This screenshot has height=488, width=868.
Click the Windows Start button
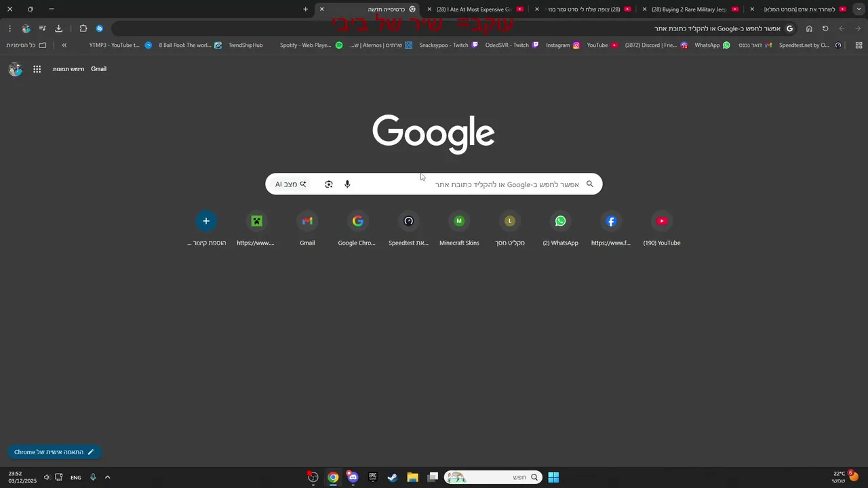(553, 477)
